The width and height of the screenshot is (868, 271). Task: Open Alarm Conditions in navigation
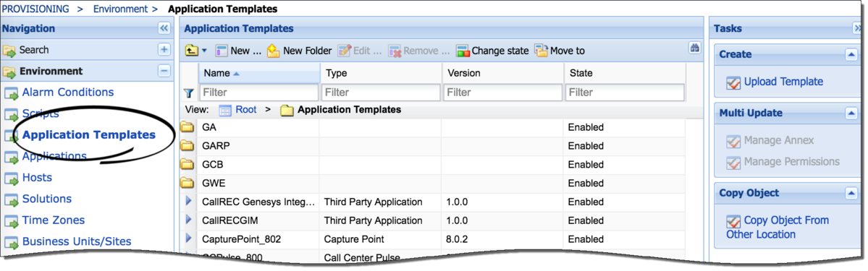(67, 93)
